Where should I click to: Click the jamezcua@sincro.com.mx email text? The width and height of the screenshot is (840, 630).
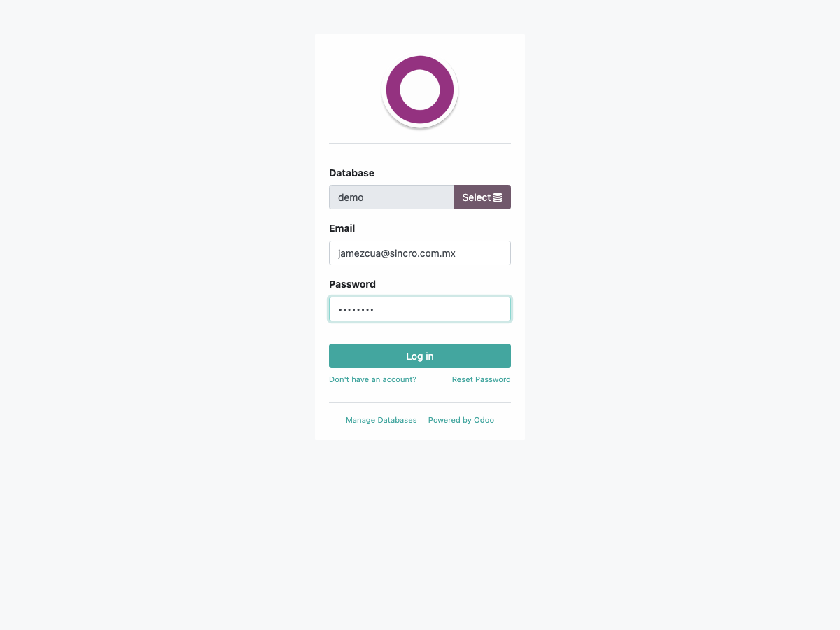tap(397, 253)
